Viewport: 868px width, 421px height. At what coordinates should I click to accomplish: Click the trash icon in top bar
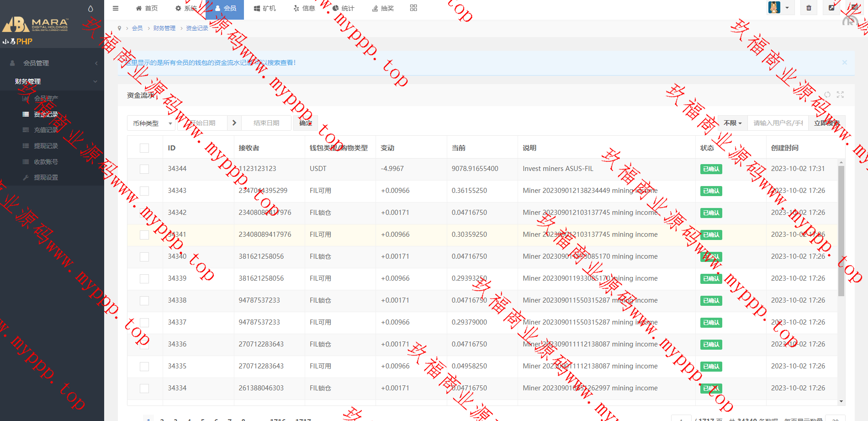(x=809, y=8)
